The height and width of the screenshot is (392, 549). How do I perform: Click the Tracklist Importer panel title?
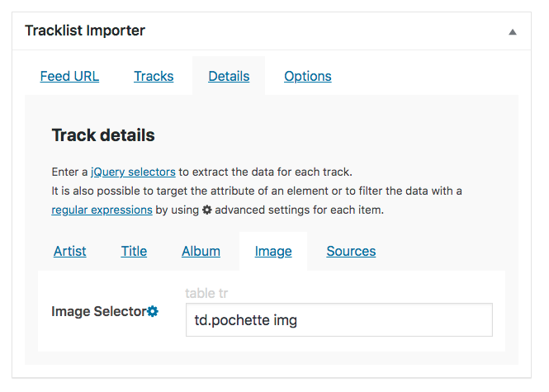click(85, 31)
